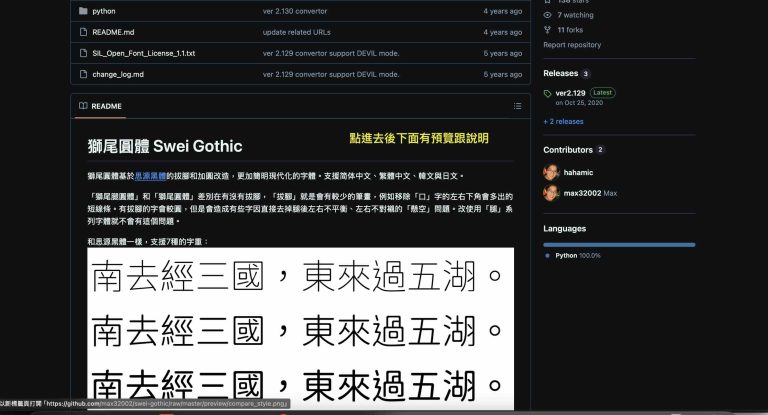
Task: Open hahamic's profile name link
Action: [578, 172]
